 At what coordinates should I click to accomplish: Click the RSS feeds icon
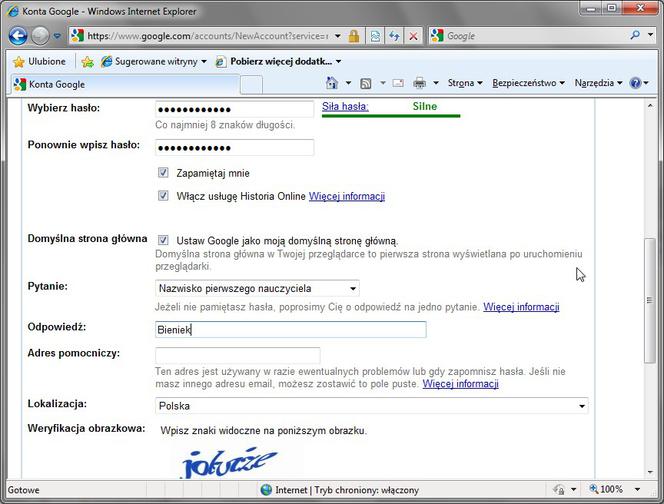click(365, 83)
